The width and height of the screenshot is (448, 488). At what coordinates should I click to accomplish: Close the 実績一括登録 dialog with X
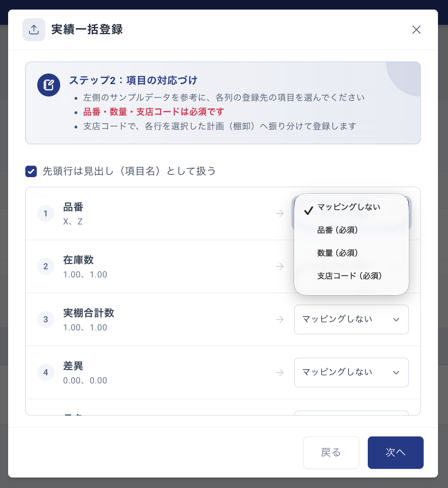pos(416,30)
